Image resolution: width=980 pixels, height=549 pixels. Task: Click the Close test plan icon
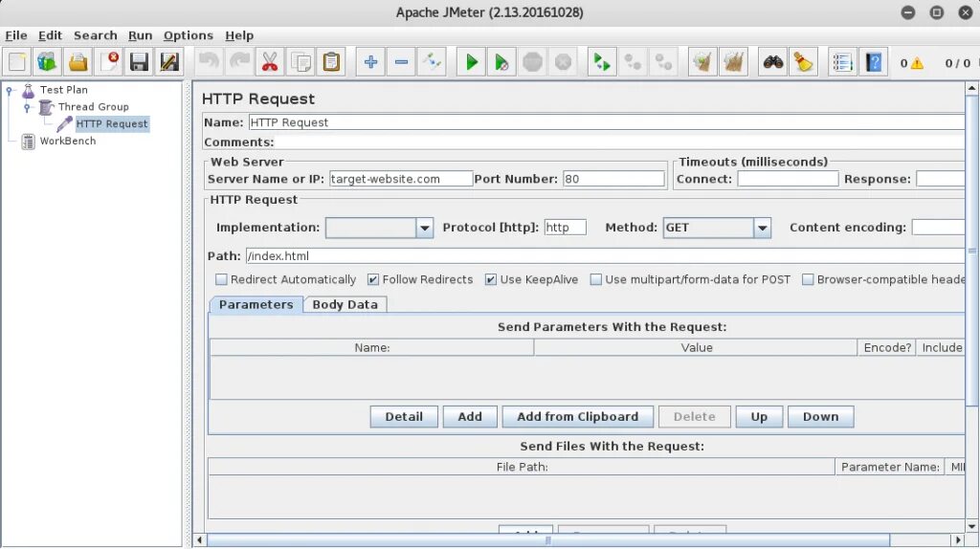coord(109,62)
